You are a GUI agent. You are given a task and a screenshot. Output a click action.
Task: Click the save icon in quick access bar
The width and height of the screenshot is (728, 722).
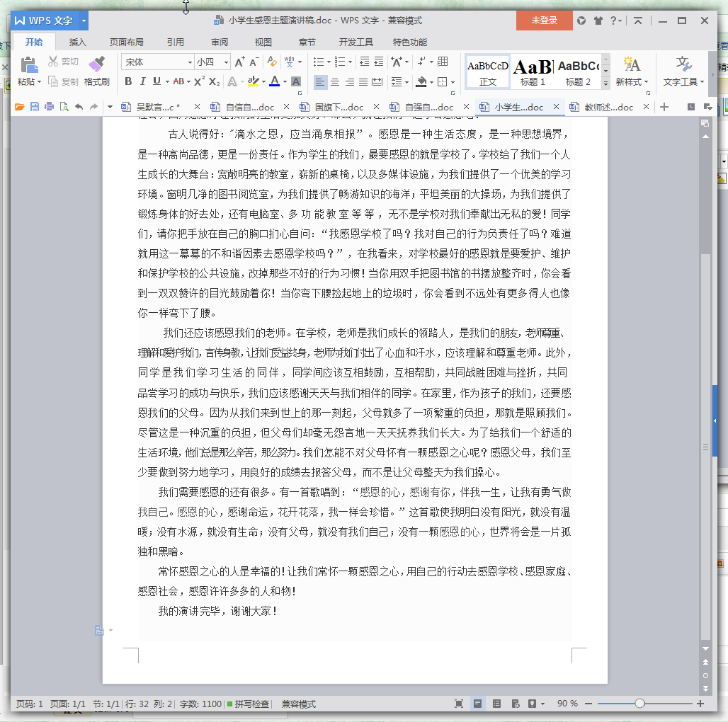33,108
